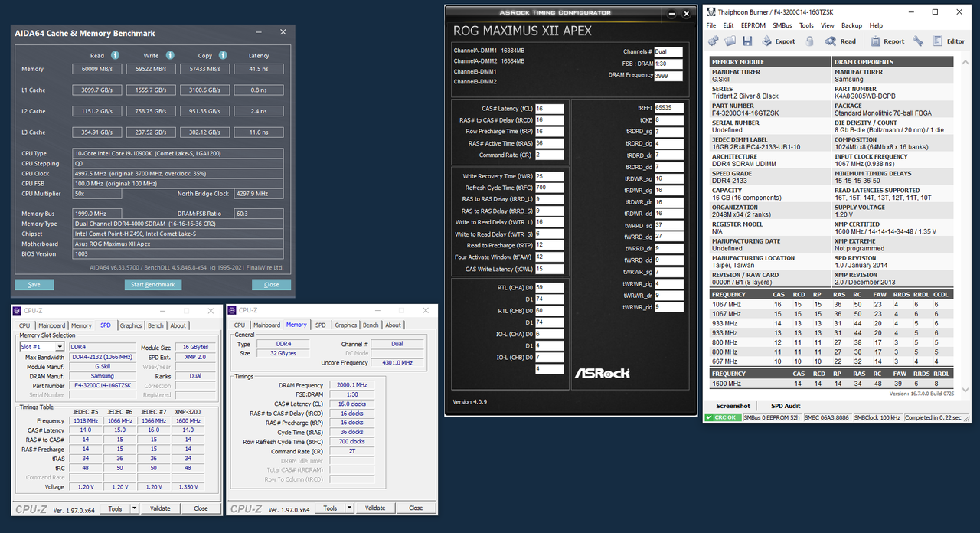Image resolution: width=980 pixels, height=533 pixels.
Task: Click the info icon next to Read in AIDA64
Action: [x=115, y=55]
